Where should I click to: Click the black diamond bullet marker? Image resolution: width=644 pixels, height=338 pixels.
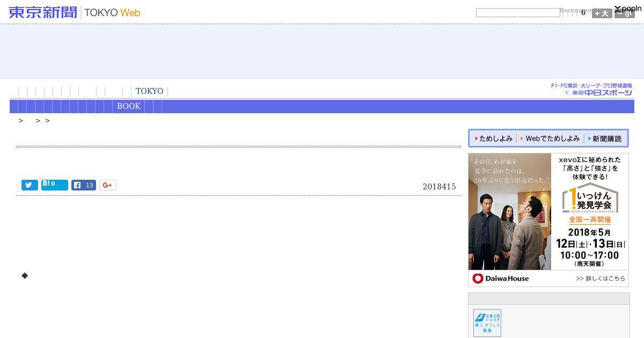coord(25,276)
